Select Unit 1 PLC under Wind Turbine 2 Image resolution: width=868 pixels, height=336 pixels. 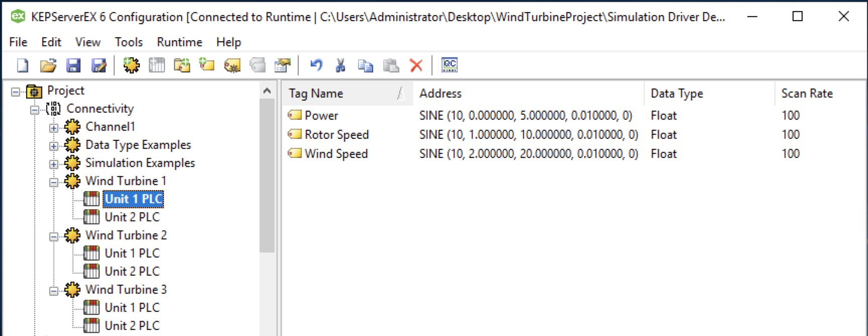tap(132, 254)
